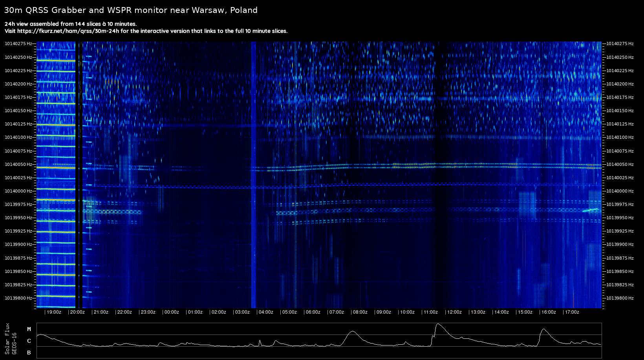Image resolution: width=644 pixels, height=360 pixels.
Task: Click the 08:00z time marker
Action: [x=359, y=312]
